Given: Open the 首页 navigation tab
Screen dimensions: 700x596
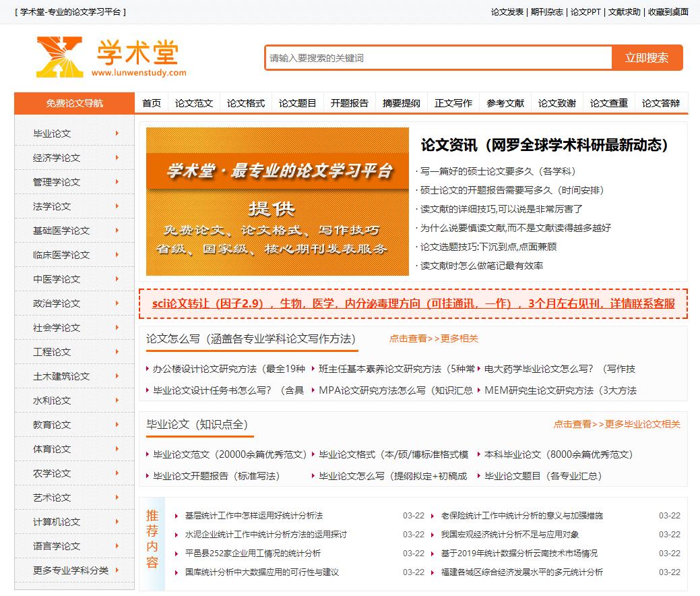Looking at the screenshot, I should [x=151, y=104].
